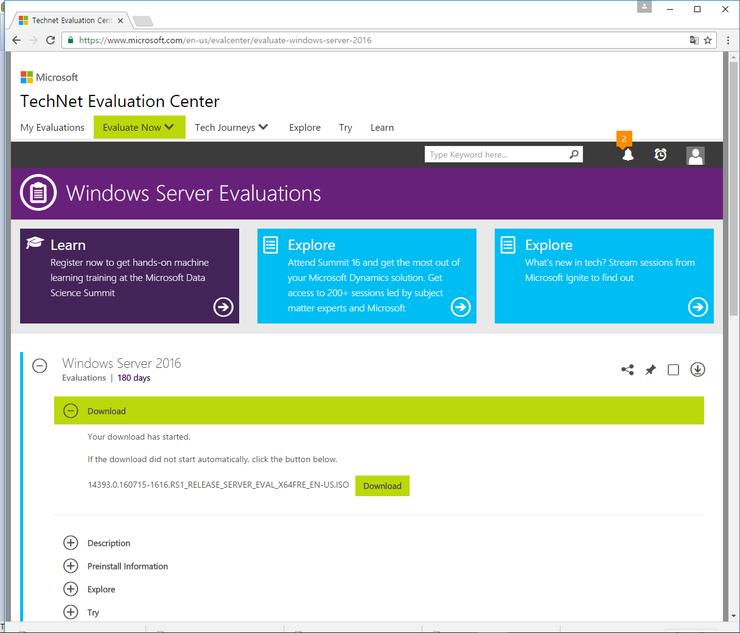The height and width of the screenshot is (633, 740).
Task: Reload the page with refresh icon
Action: tap(50, 40)
